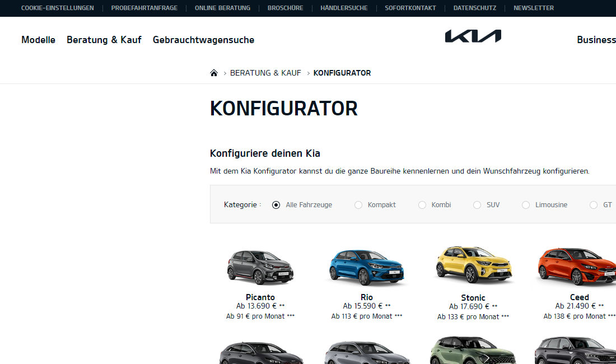
Task: Select the yellow Stonic car image
Action: [474, 264]
